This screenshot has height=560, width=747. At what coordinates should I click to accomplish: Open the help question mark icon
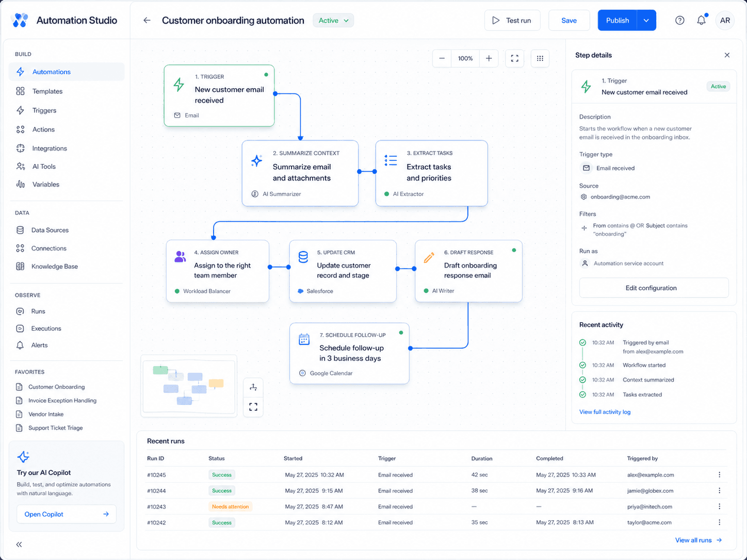[x=680, y=20]
